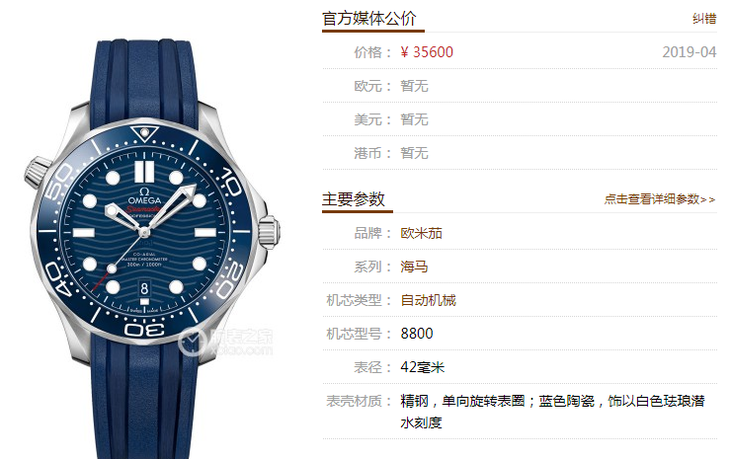Click the Omega logo on the dial
730x459 pixels.
tap(144, 196)
